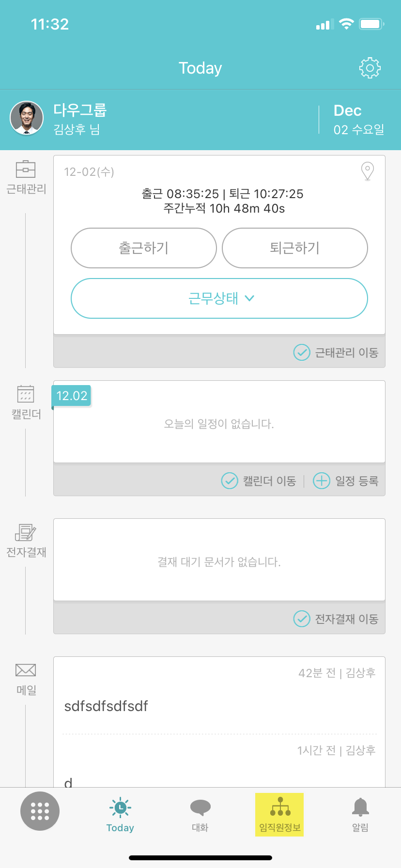Go to 근태관리 이동 link
The image size is (401, 868).
coord(336,352)
